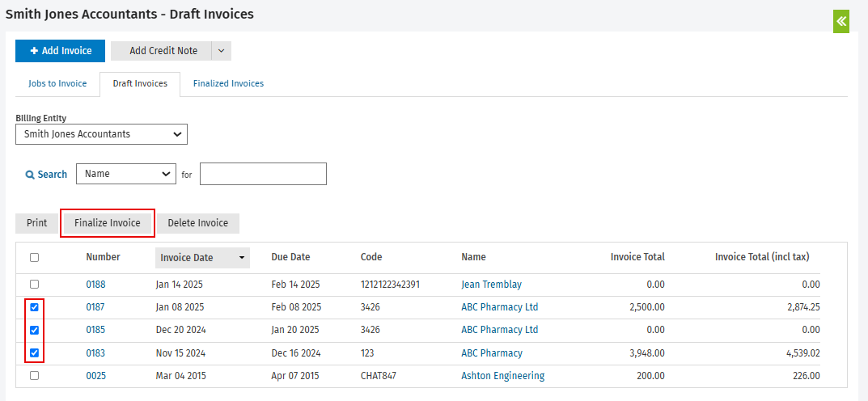Image resolution: width=868 pixels, height=401 pixels.
Task: Click the code cell 1212122342391
Action: click(x=390, y=285)
